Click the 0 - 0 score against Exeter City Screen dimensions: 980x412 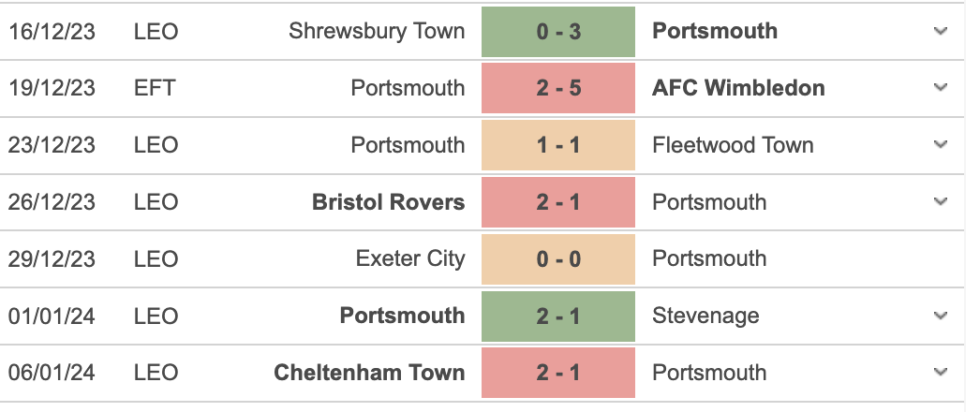pos(558,259)
